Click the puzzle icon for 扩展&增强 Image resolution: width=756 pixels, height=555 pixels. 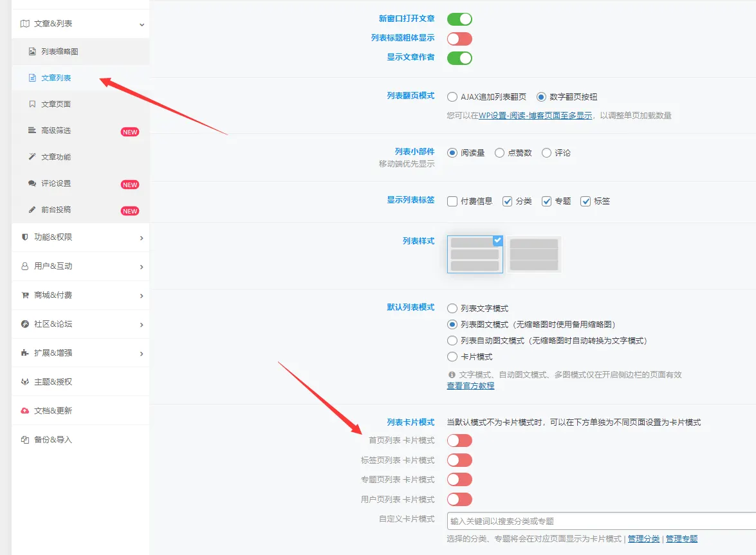[25, 352]
